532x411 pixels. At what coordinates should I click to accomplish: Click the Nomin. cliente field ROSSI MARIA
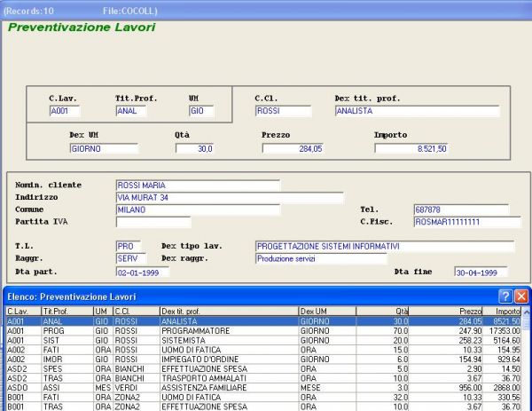pyautogui.click(x=198, y=186)
